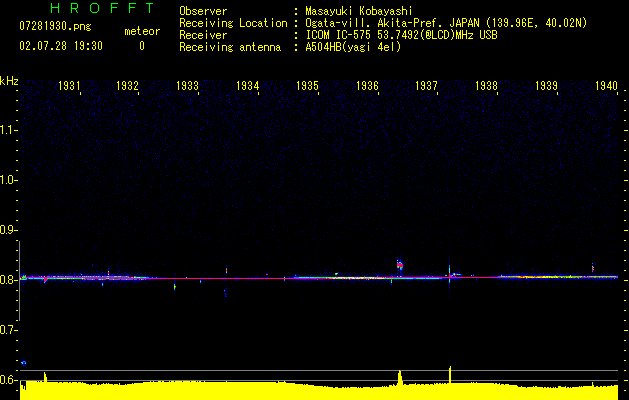The image size is (629, 400).
Task: Click the kHz axis unit label
Action: [x=9, y=81]
